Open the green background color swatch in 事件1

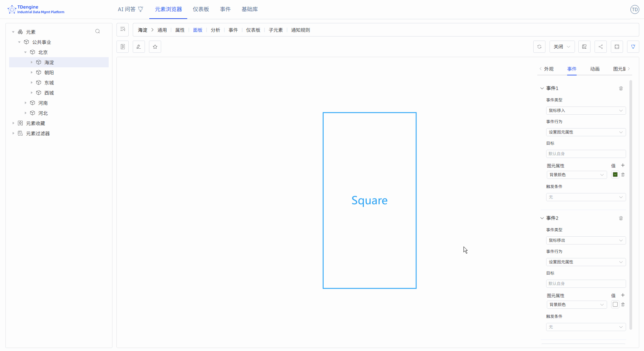coord(615,175)
